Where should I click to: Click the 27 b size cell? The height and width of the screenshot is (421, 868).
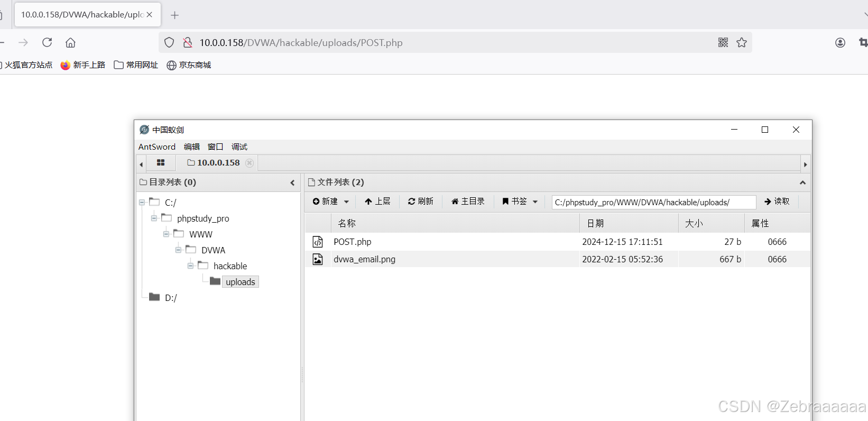(x=733, y=242)
